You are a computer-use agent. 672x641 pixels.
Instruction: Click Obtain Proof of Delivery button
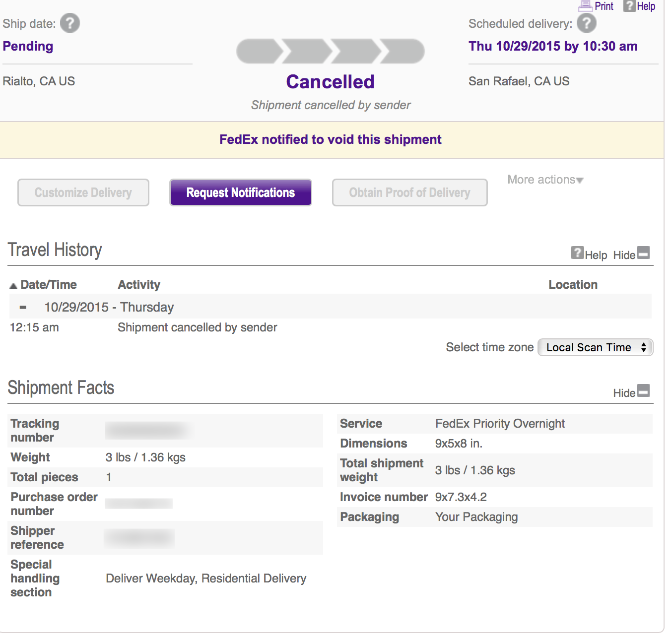409,192
